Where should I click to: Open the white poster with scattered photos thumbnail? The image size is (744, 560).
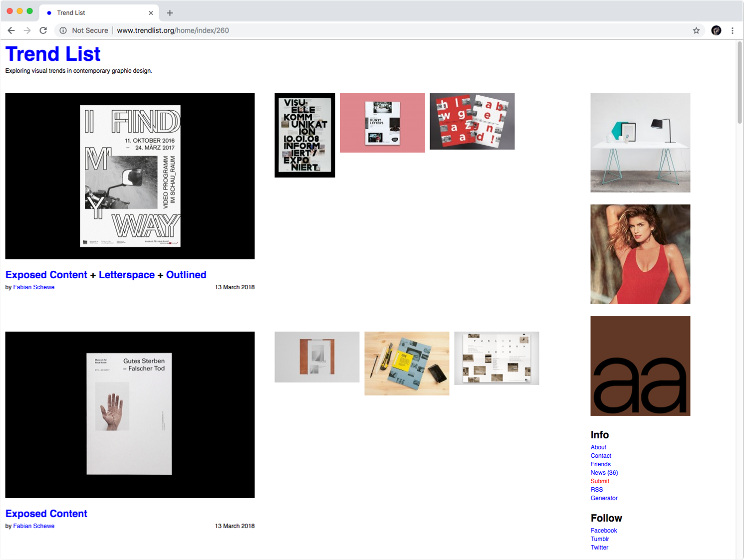tap(496, 358)
